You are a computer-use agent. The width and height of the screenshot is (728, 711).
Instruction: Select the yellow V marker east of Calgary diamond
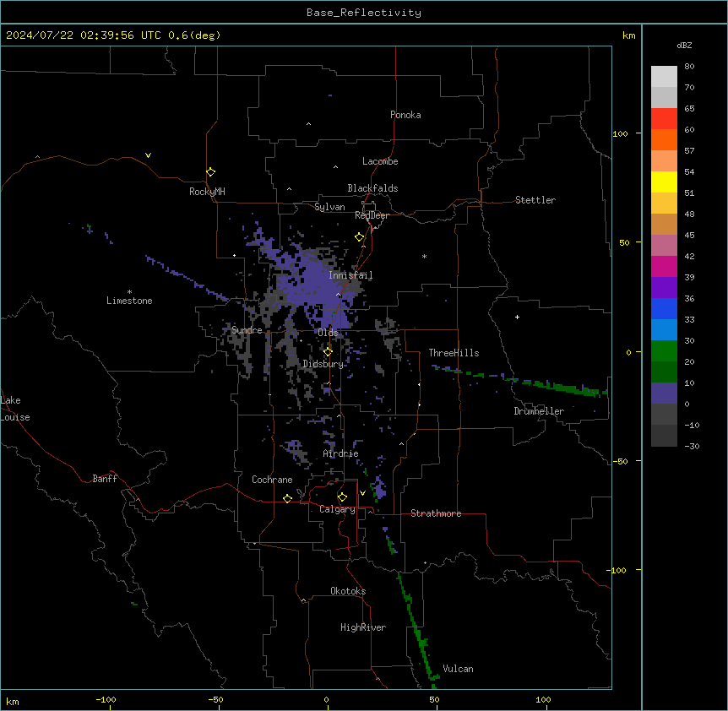(362, 493)
